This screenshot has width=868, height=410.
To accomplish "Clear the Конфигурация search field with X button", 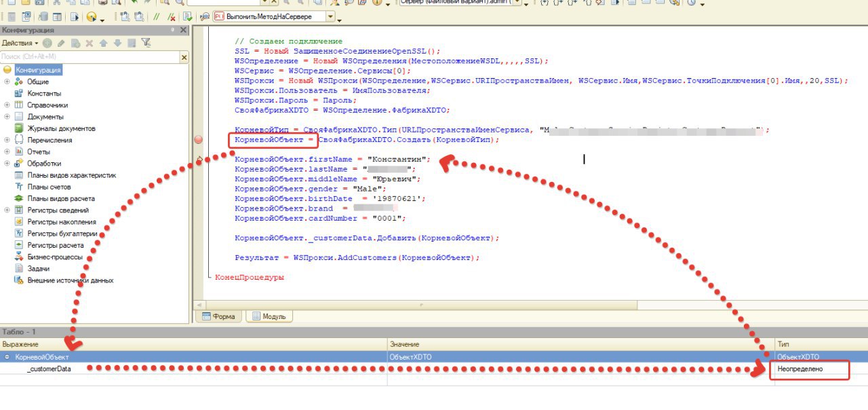I will [184, 58].
